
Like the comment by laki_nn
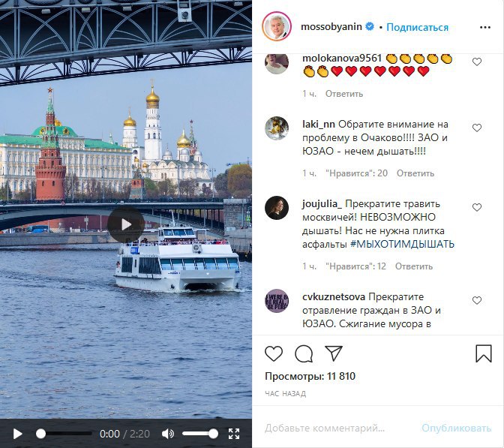[477, 128]
